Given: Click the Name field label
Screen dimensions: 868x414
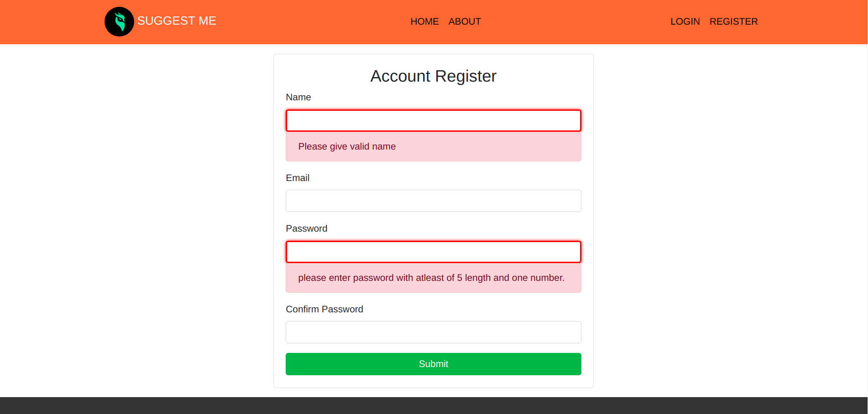Looking at the screenshot, I should [x=298, y=97].
